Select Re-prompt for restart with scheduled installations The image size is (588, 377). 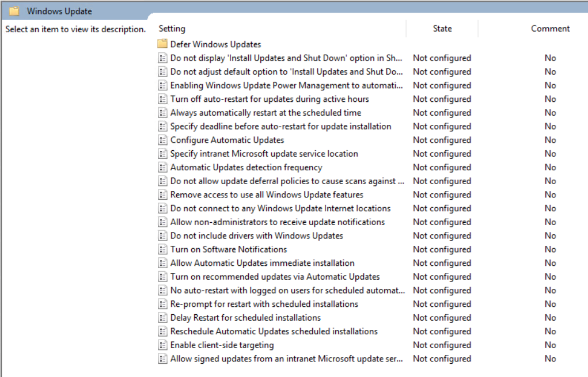pyautogui.click(x=264, y=304)
